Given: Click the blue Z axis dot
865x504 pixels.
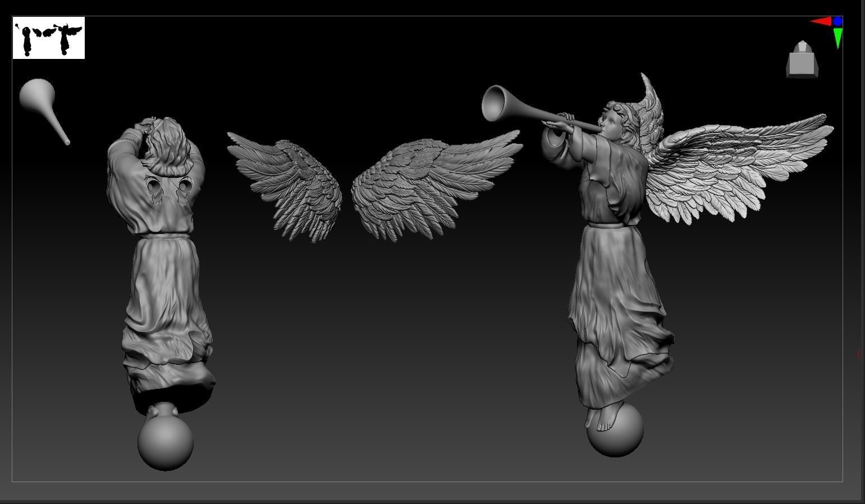Looking at the screenshot, I should click(838, 21).
